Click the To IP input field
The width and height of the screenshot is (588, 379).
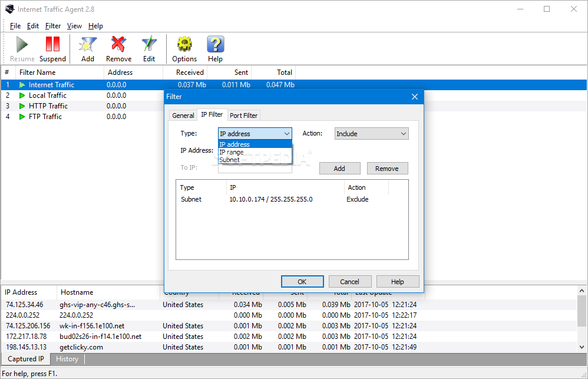pos(255,168)
